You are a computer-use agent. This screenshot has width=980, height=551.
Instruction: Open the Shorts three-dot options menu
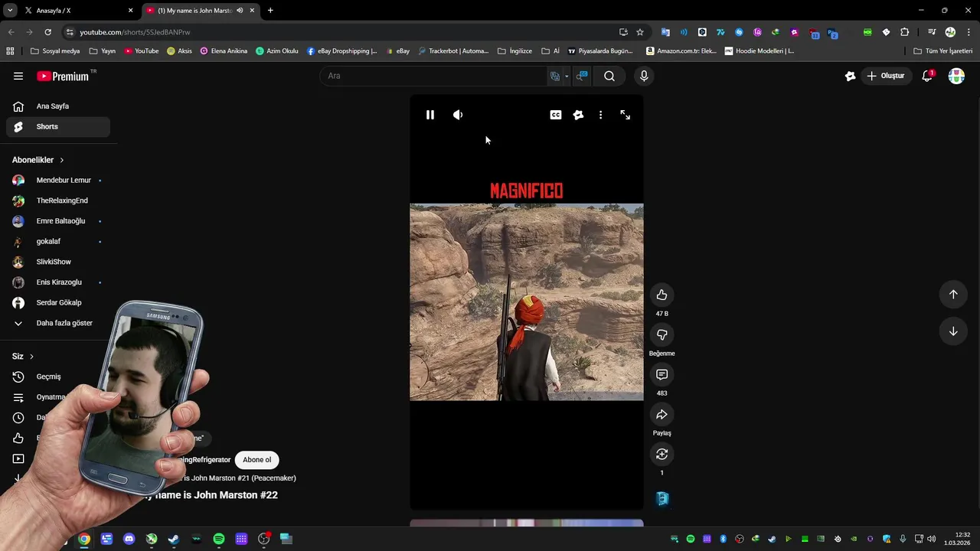pyautogui.click(x=600, y=115)
